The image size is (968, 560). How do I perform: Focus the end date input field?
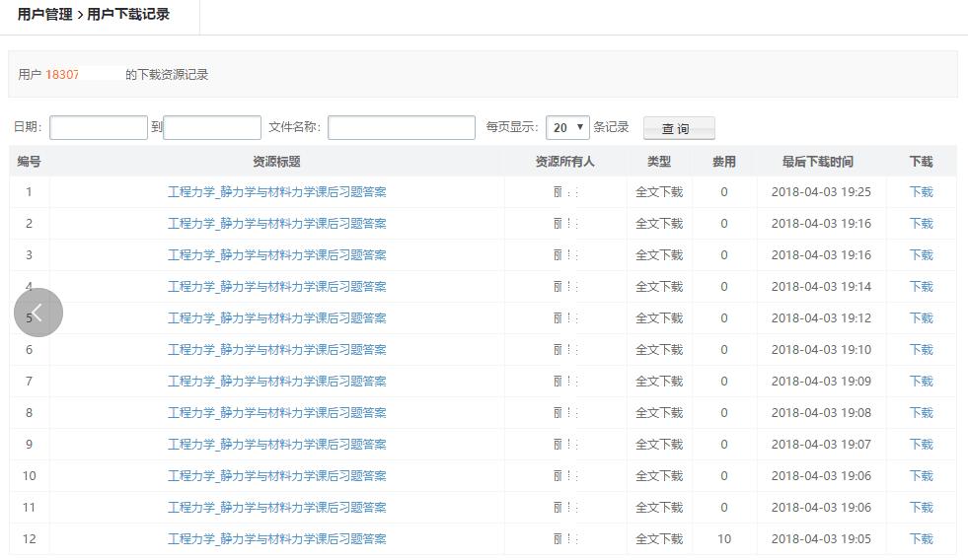(x=212, y=127)
